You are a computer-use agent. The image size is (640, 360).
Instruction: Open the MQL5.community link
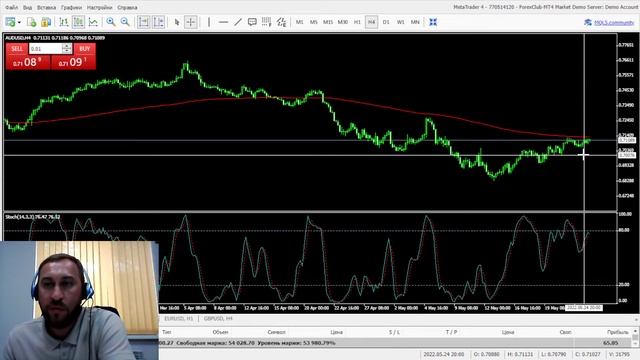click(x=613, y=22)
